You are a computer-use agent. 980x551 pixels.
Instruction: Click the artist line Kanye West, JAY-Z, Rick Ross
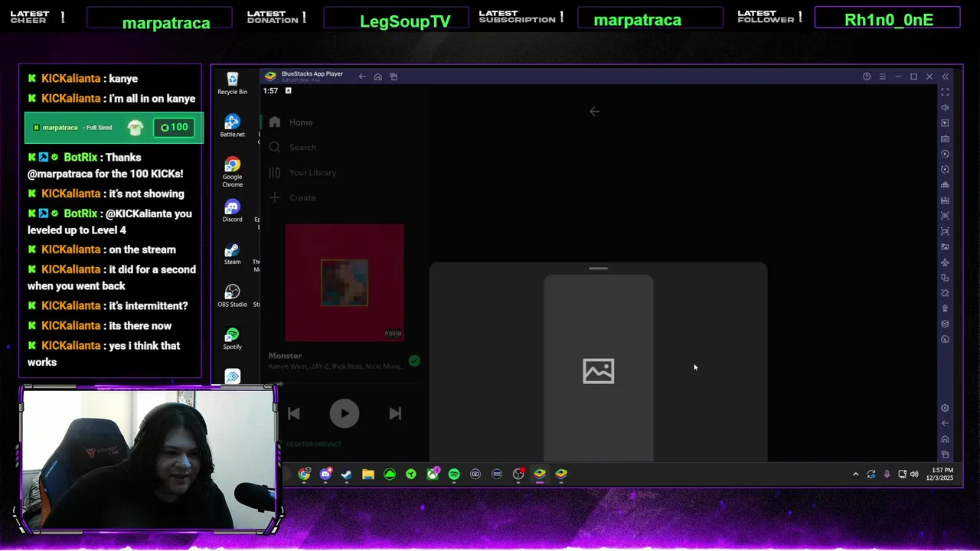(x=335, y=367)
